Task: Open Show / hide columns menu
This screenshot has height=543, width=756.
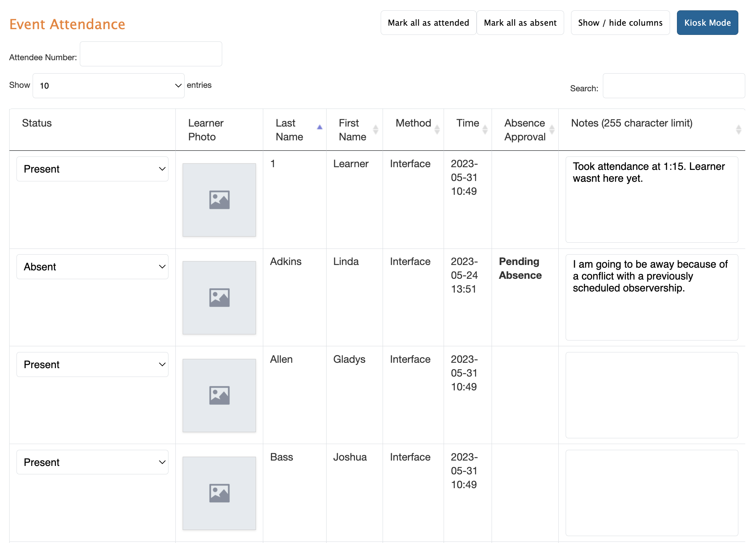Action: click(x=620, y=23)
